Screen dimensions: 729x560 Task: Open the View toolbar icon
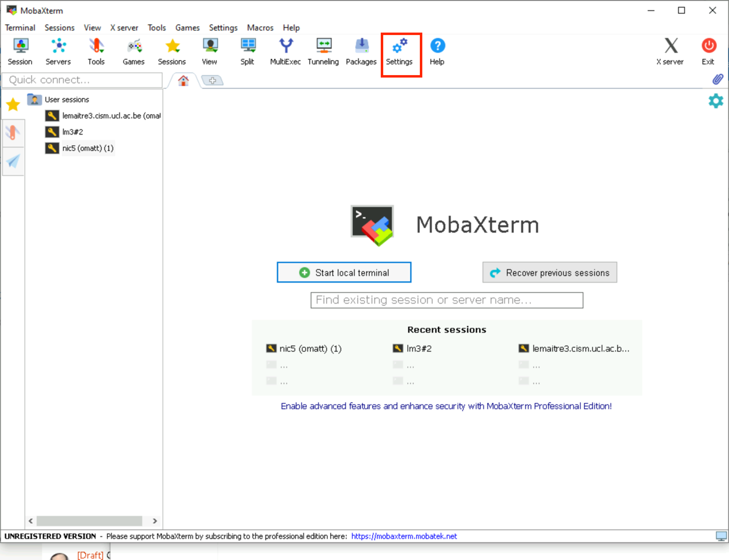210,52
